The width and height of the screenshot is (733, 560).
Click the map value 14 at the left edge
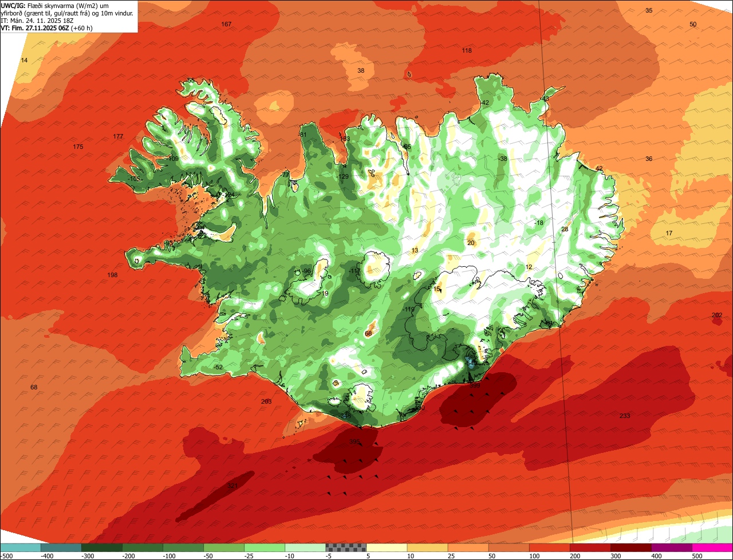24,60
